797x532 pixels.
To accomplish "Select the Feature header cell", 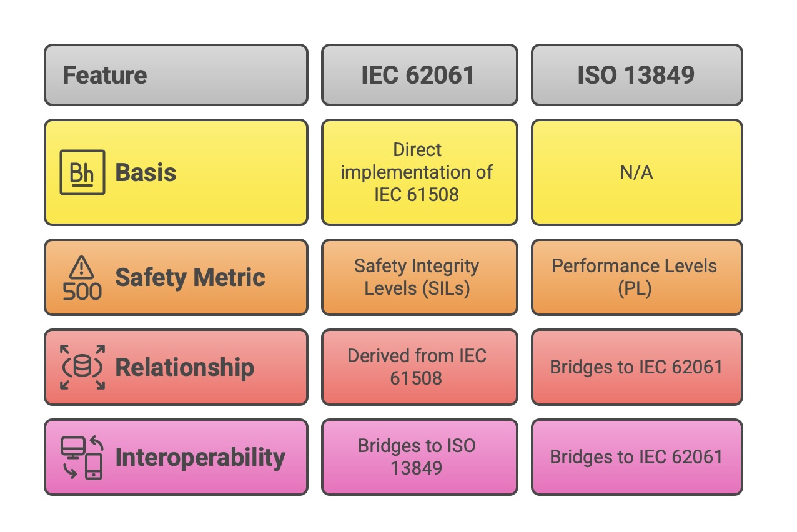I will 176,75.
